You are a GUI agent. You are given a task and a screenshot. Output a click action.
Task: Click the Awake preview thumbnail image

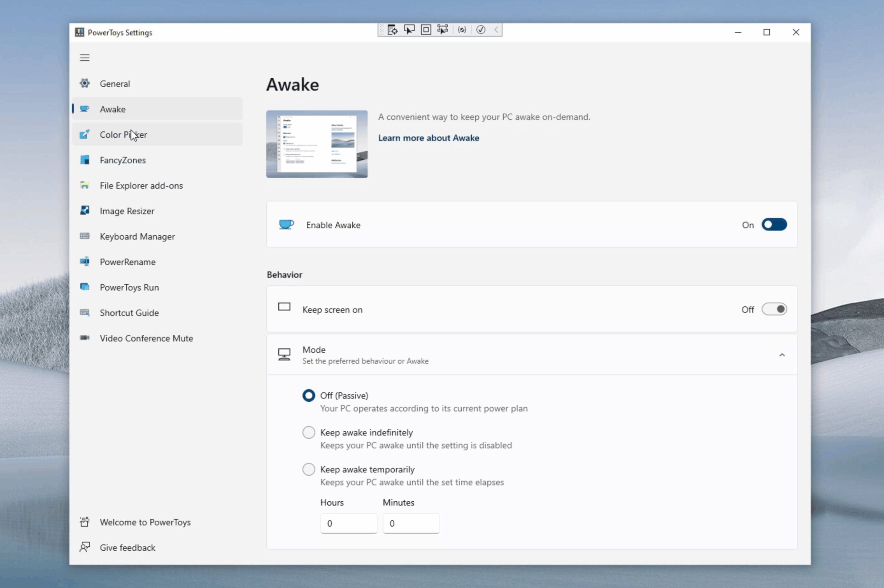point(317,144)
